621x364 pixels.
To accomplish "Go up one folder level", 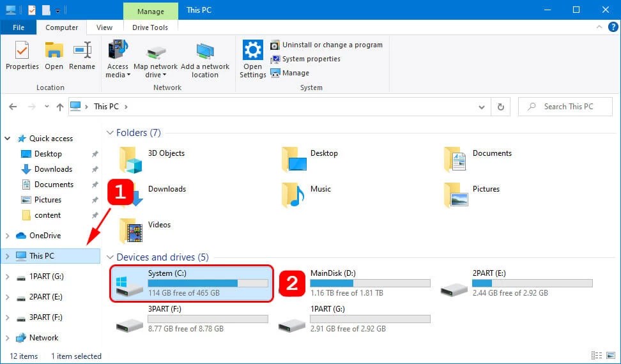I will pyautogui.click(x=60, y=107).
